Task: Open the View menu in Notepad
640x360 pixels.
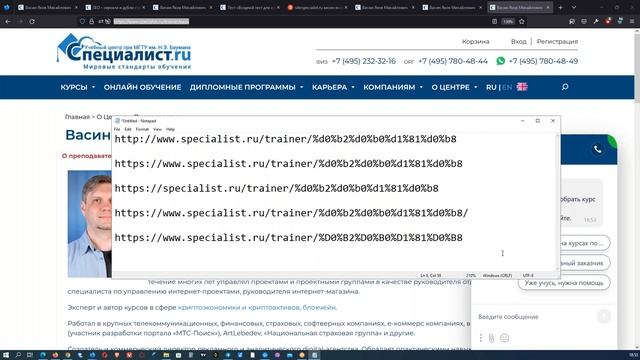Action: [x=157, y=129]
